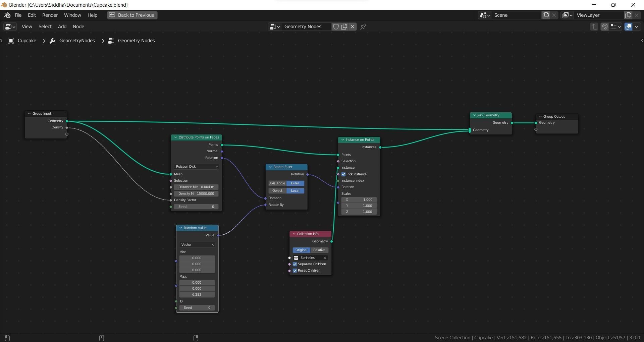Toggle node snapping magnet icon
Screen dimensions: 644x342
[604, 26]
